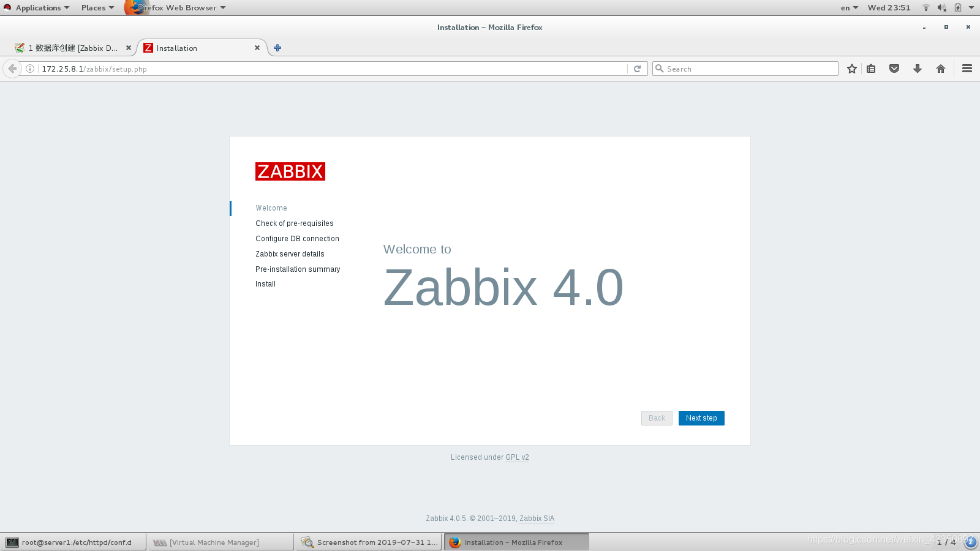This screenshot has height=551, width=980.
Task: Select Pre-installation summary step
Action: [298, 269]
